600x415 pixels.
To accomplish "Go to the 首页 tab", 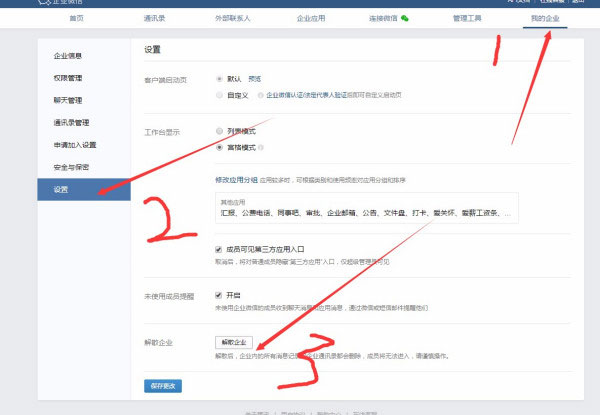I will tap(76, 18).
